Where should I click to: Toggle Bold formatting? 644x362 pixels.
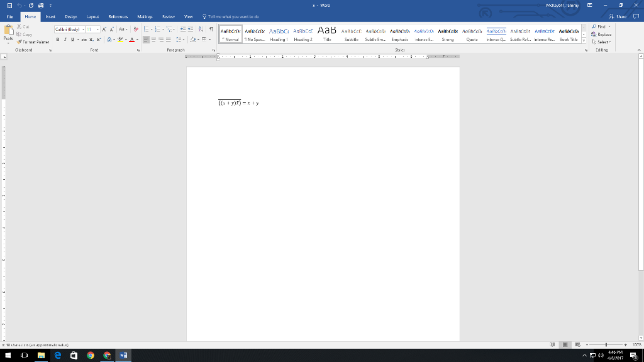coord(58,39)
